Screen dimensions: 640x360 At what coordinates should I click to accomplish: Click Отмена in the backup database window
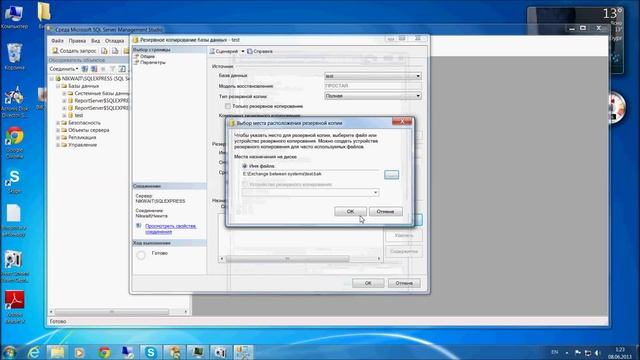404,283
